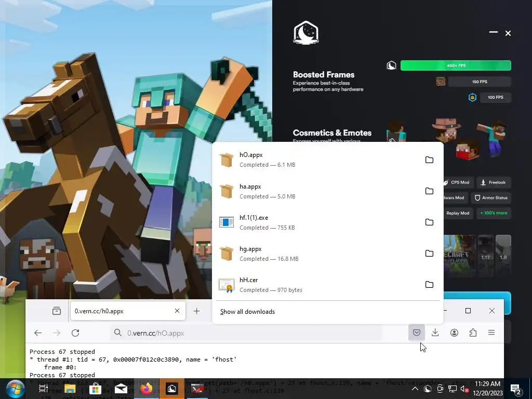Select the 0.vern.cc/h0.appx tab
This screenshot has height=399, width=532.
point(128,311)
